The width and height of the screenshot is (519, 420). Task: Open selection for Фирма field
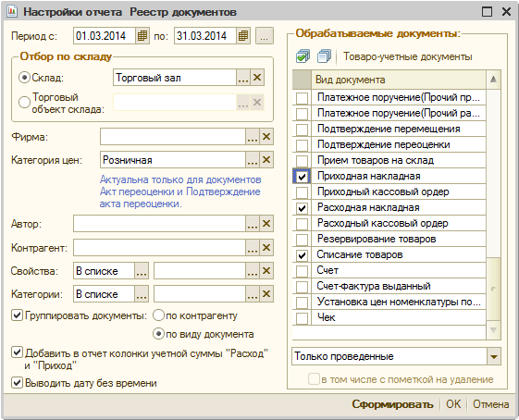[x=253, y=137]
